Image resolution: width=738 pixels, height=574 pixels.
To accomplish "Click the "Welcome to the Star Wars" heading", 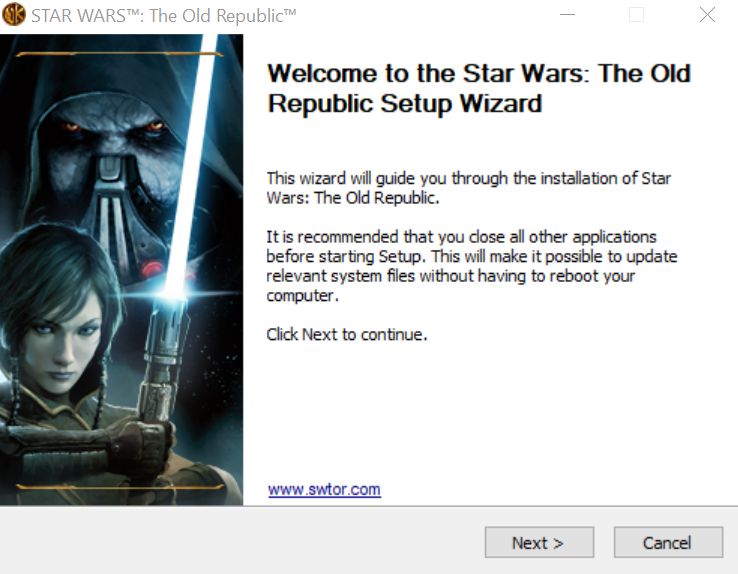I will coord(479,88).
